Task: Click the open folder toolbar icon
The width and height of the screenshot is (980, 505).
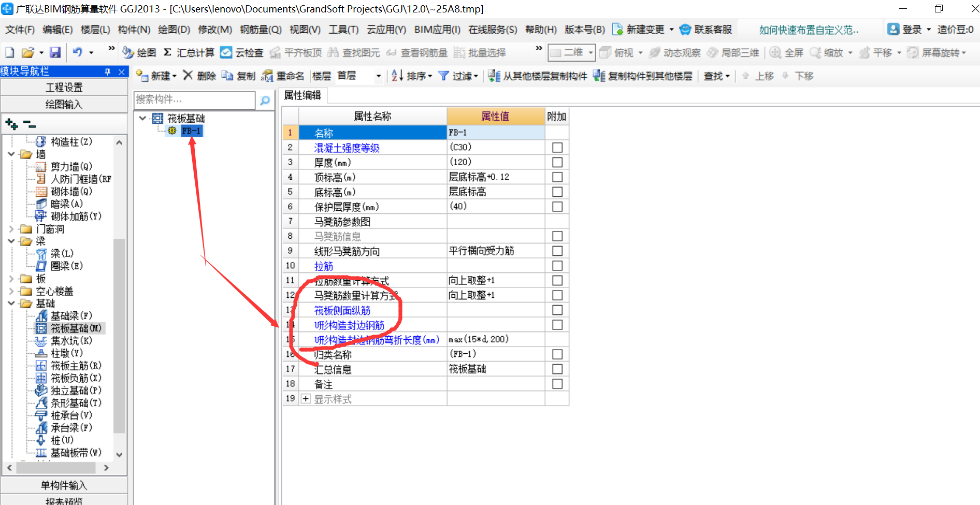Action: pyautogui.click(x=27, y=52)
